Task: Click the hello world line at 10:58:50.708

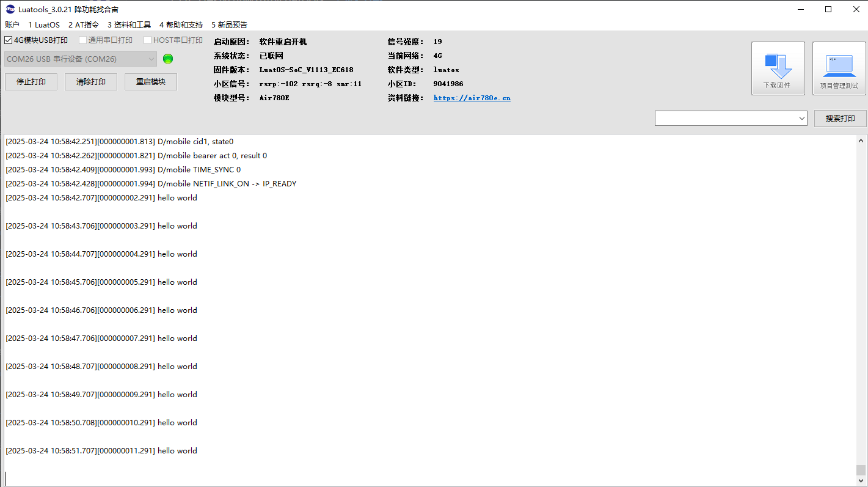Action: point(101,423)
